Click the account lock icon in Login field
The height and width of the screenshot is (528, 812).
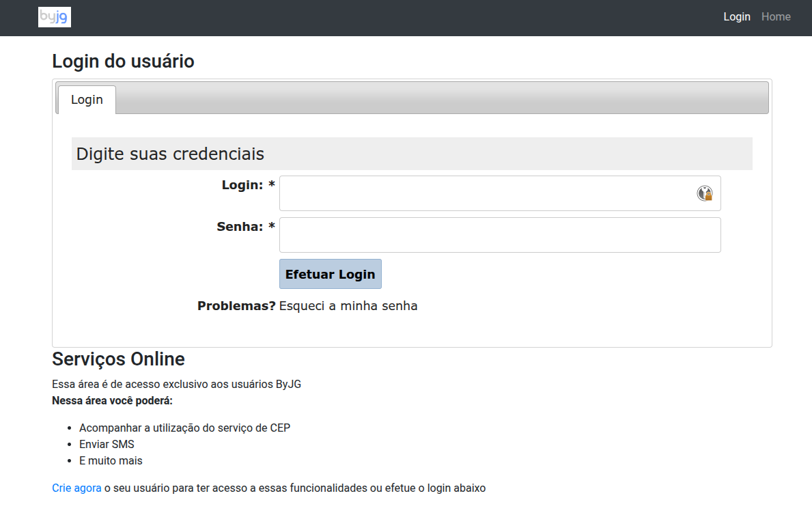pyautogui.click(x=706, y=193)
